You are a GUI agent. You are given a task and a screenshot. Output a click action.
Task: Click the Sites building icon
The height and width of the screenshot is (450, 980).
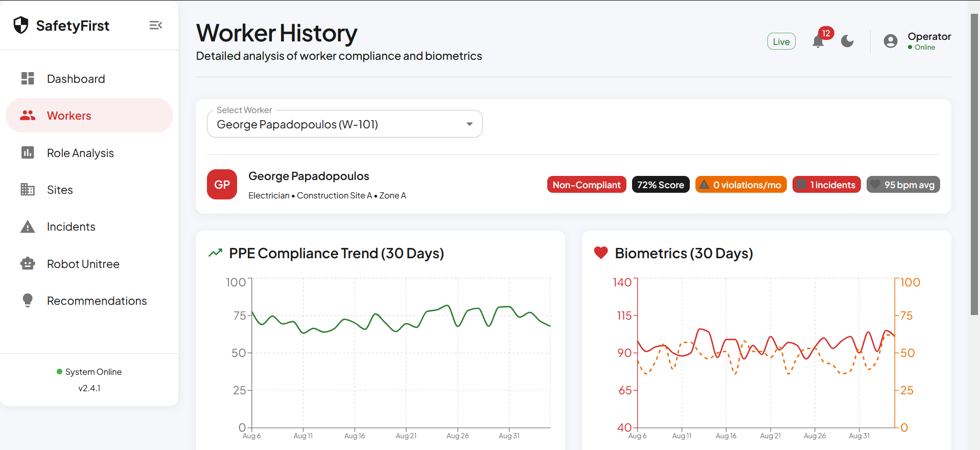[x=28, y=189]
